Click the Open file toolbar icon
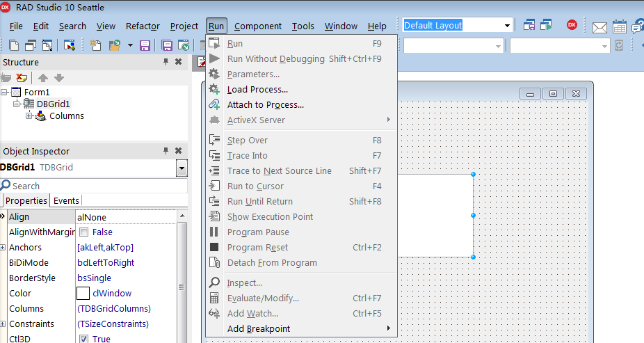 [115, 45]
